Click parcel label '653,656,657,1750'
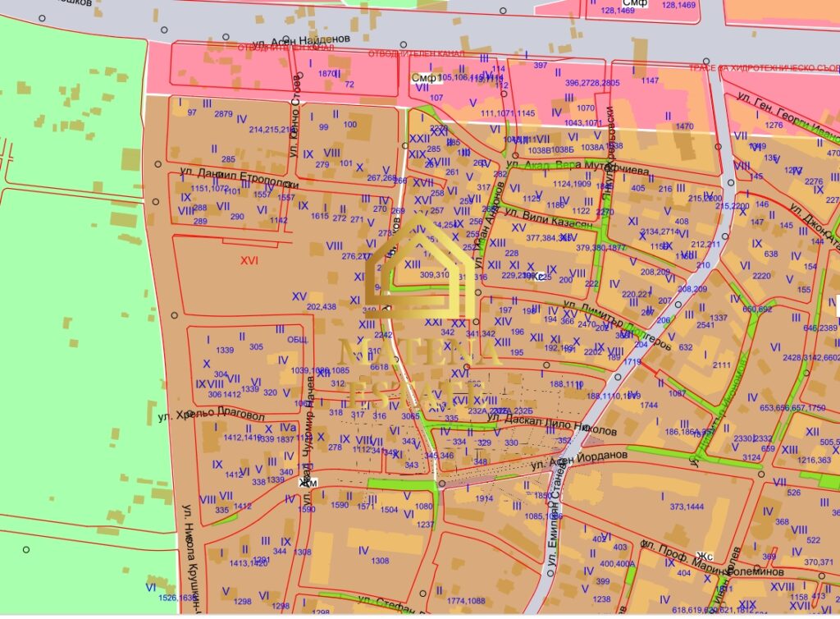840x619 pixels. [793, 408]
